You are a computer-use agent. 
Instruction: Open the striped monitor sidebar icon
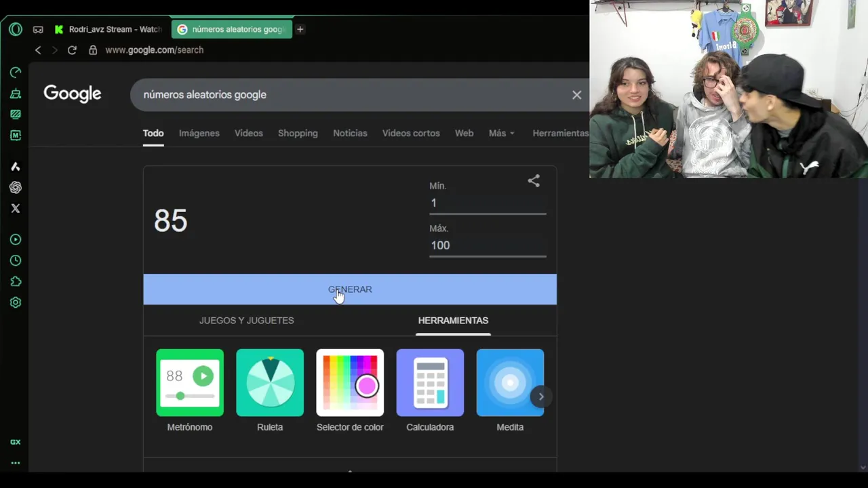click(x=16, y=115)
